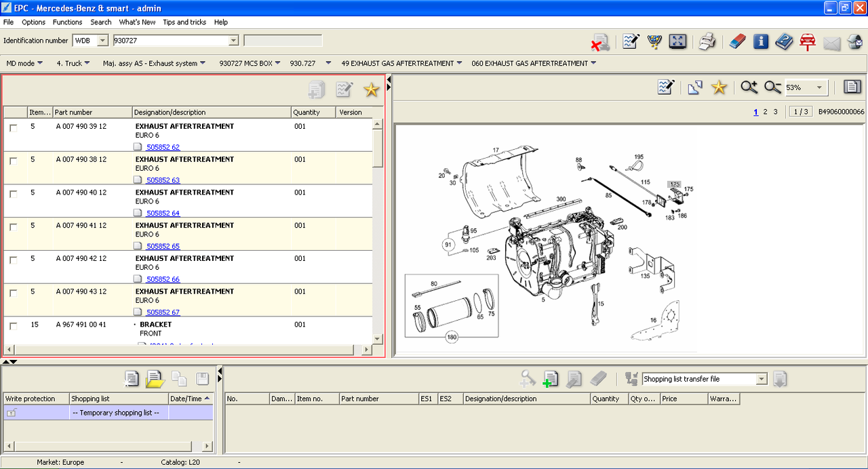868x469 pixels.
Task: Check the box for A 007 490 41 12
Action: [x=14, y=228]
